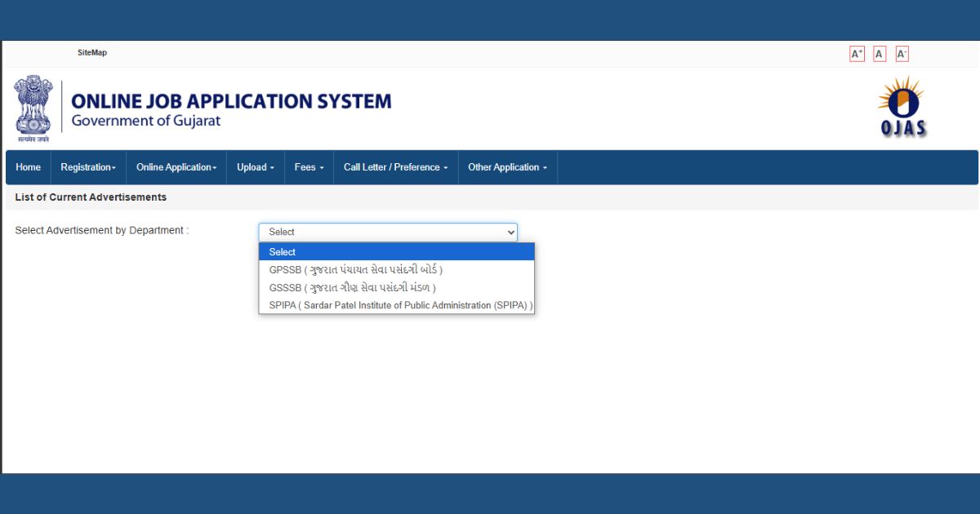Expand the Upload menu

point(256,167)
